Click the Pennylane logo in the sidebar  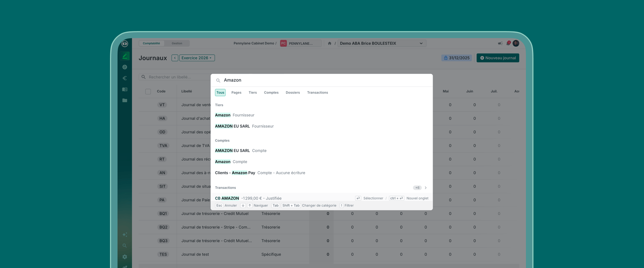125,44
